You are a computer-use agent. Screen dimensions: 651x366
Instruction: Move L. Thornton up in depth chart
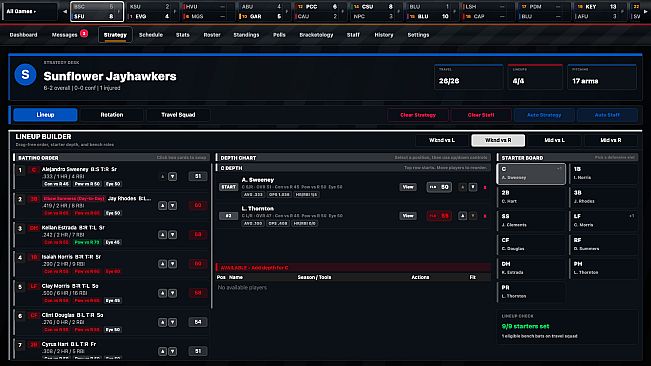click(x=463, y=216)
